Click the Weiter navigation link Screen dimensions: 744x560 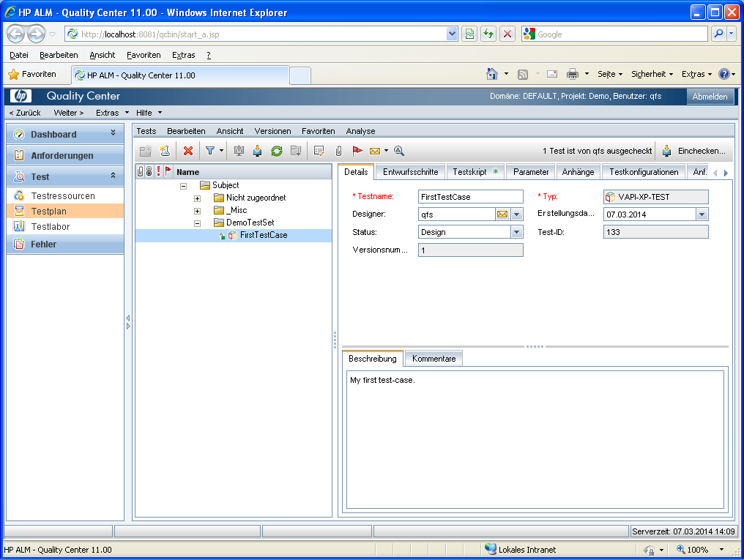click(x=69, y=113)
